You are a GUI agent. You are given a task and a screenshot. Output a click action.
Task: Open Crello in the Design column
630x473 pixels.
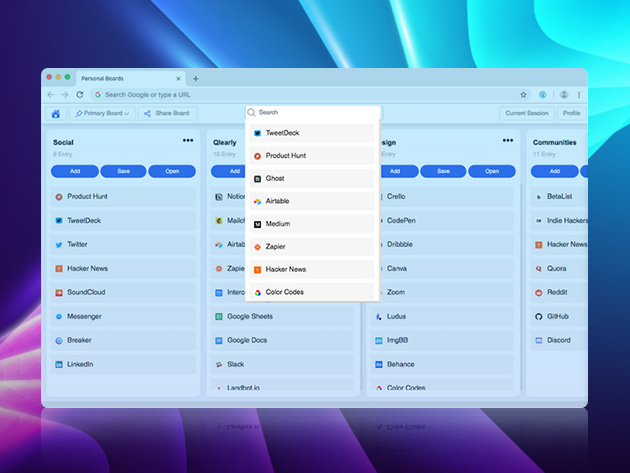[446, 197]
